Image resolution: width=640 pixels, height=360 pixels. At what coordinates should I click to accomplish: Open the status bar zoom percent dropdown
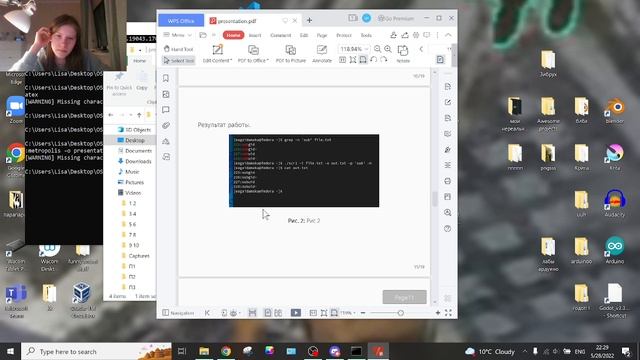[x=347, y=313]
